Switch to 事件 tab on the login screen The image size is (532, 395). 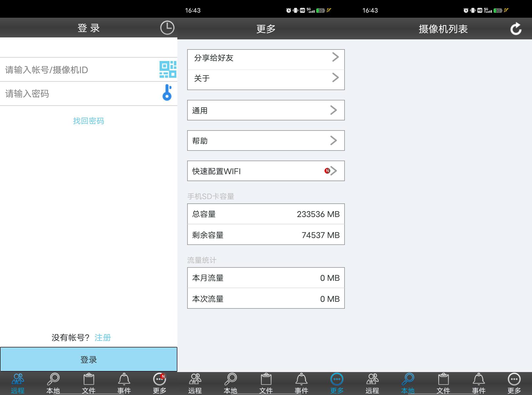point(124,383)
